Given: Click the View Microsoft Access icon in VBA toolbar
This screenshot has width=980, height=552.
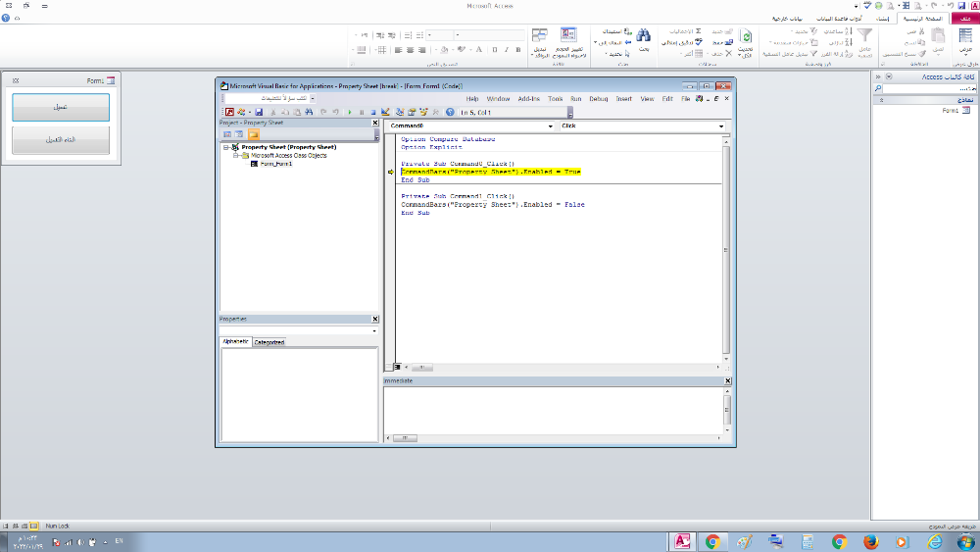Looking at the screenshot, I should 229,113.
